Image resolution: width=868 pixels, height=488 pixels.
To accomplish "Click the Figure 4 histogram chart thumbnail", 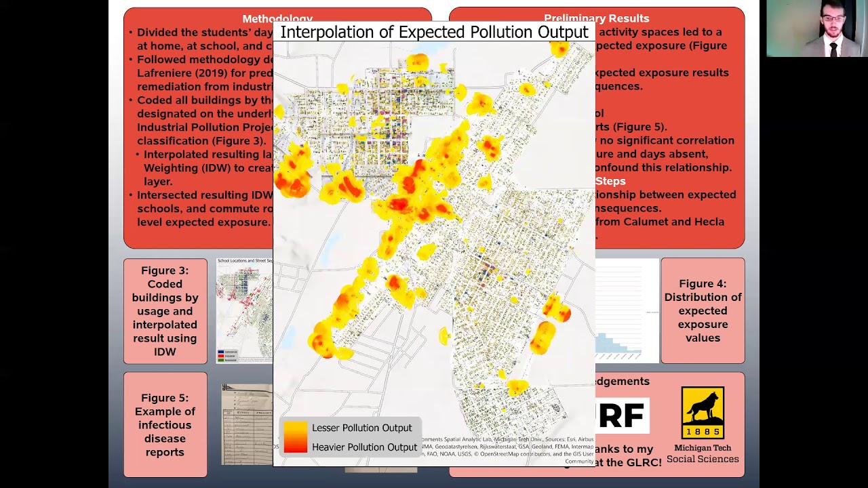I will [x=627, y=310].
